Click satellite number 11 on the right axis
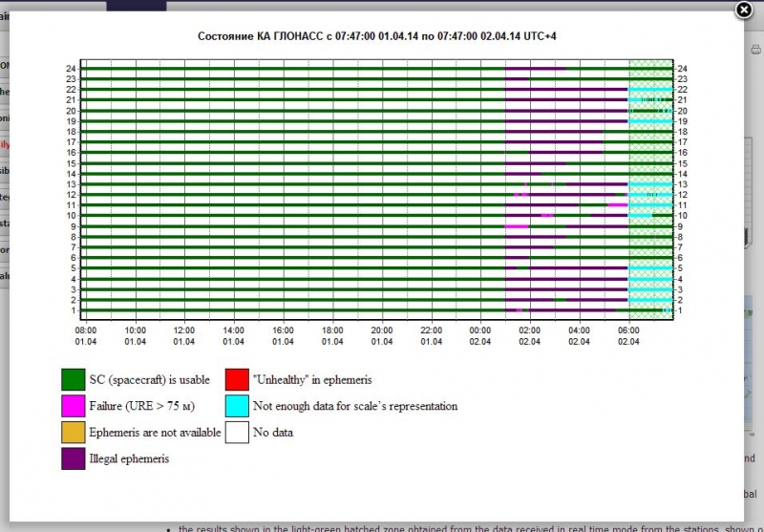Image resolution: width=764 pixels, height=532 pixels. click(x=683, y=205)
